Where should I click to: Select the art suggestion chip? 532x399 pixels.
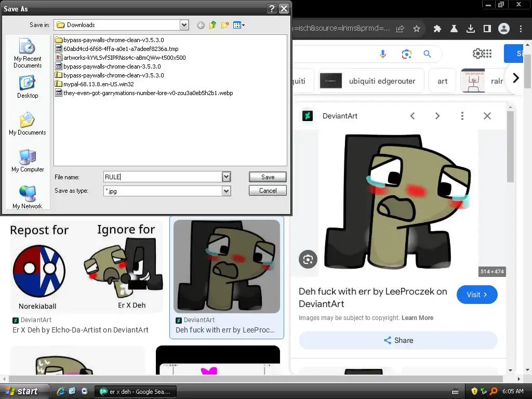[x=443, y=81]
